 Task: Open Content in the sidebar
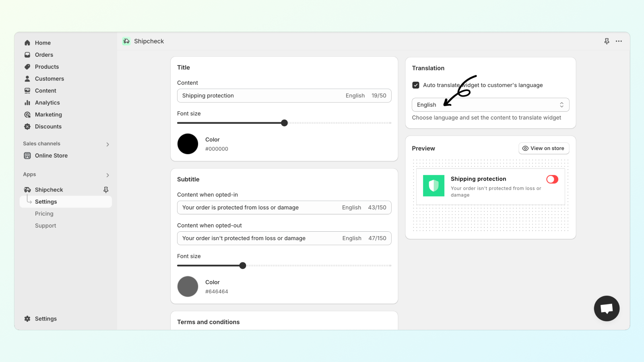tap(45, 91)
